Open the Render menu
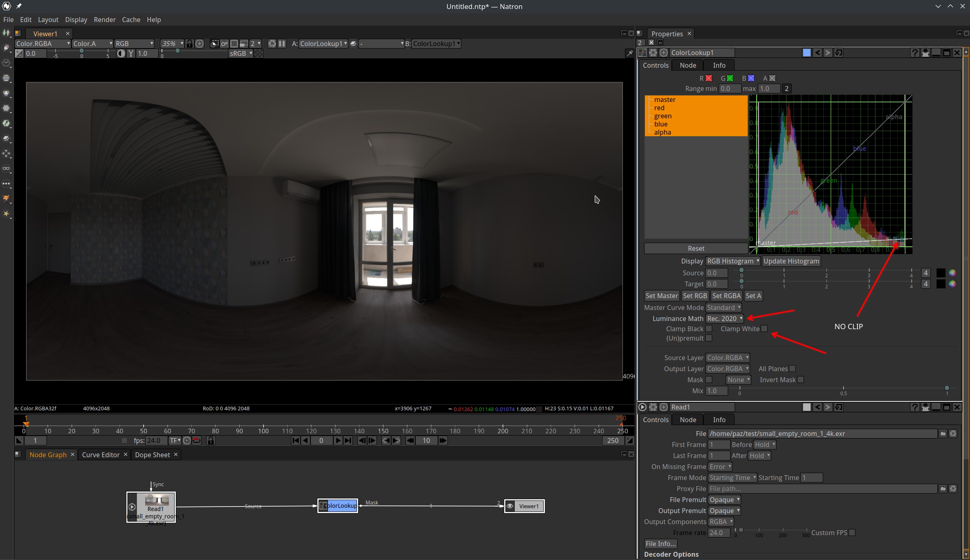This screenshot has width=970, height=560. 104,20
